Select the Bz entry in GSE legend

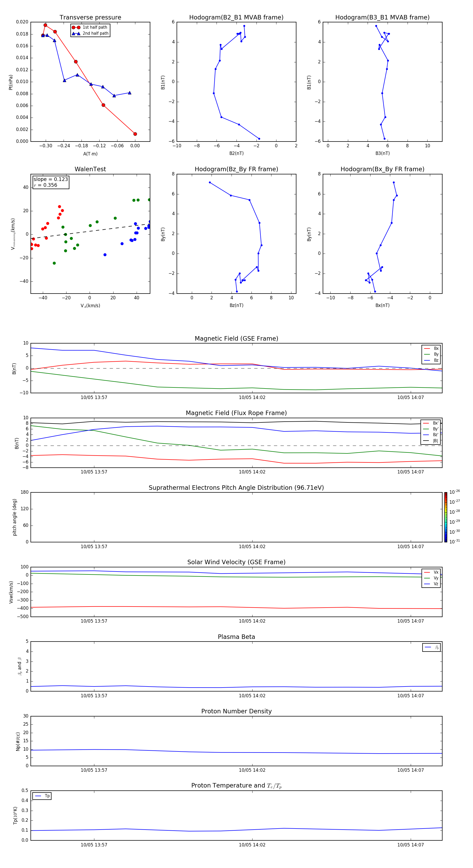coord(431,360)
